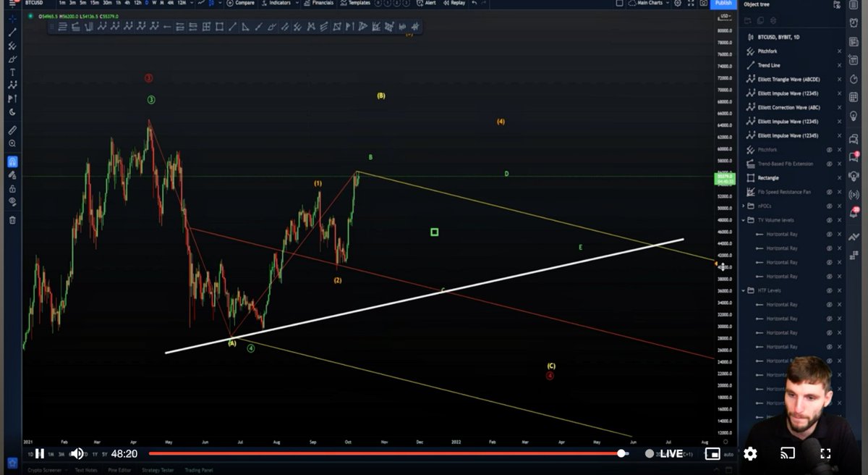The width and height of the screenshot is (868, 475).
Task: Click the Alert button
Action: point(426,3)
